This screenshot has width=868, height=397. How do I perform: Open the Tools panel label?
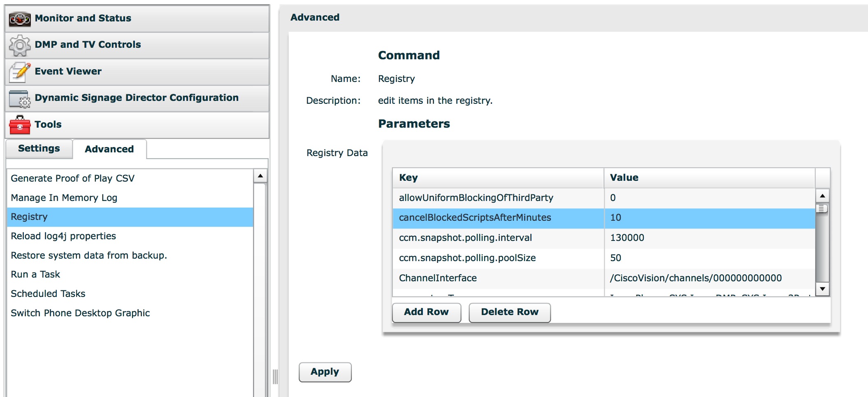(x=48, y=124)
